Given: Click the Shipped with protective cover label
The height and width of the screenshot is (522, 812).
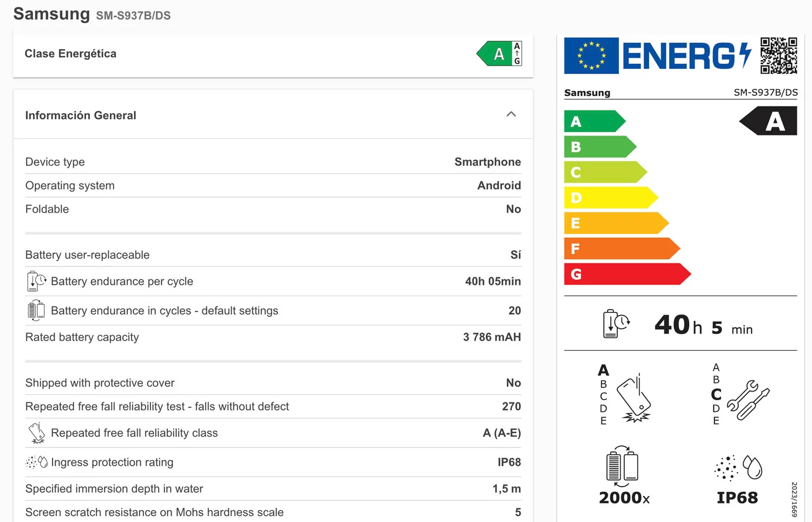Looking at the screenshot, I should (x=100, y=383).
